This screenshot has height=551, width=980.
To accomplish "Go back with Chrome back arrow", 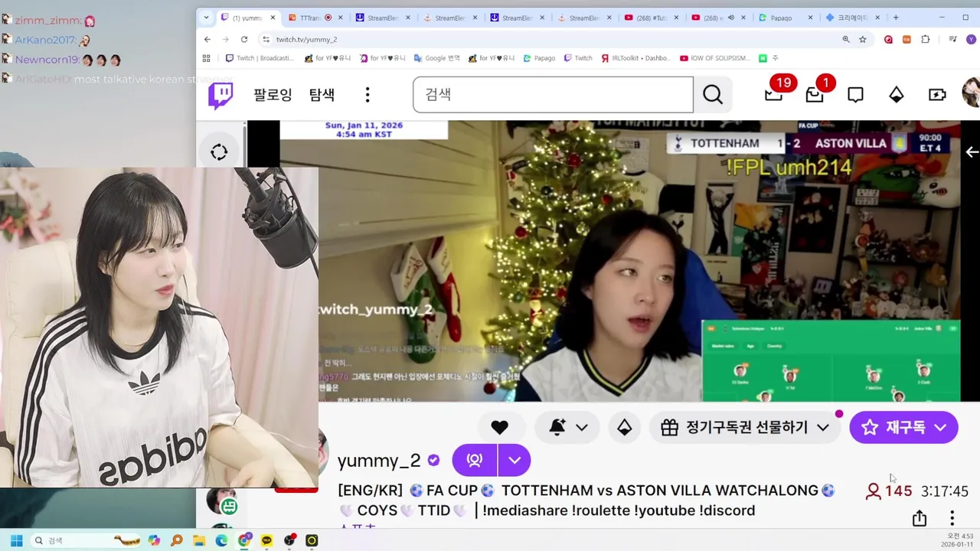I will point(207,39).
